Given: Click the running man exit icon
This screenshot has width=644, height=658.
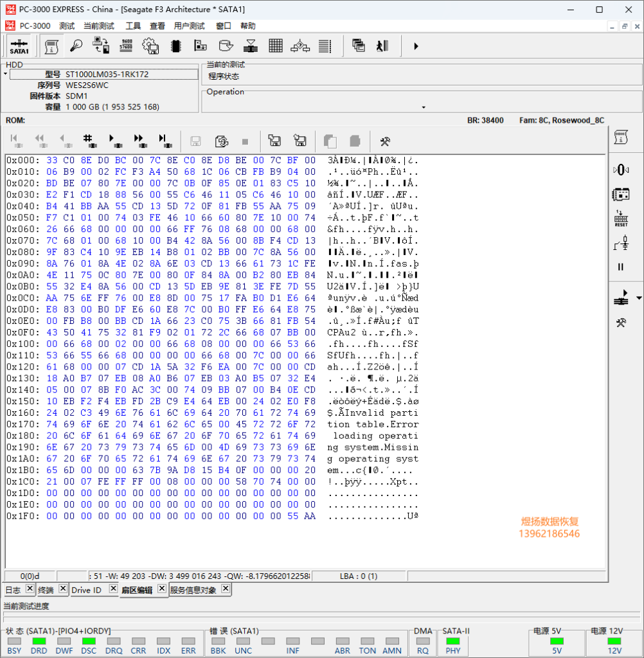Looking at the screenshot, I should tap(382, 46).
